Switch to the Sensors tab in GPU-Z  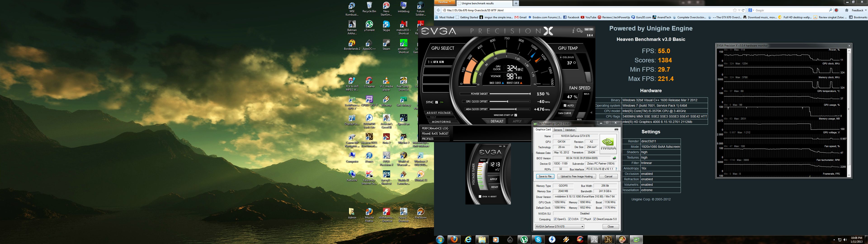point(558,130)
